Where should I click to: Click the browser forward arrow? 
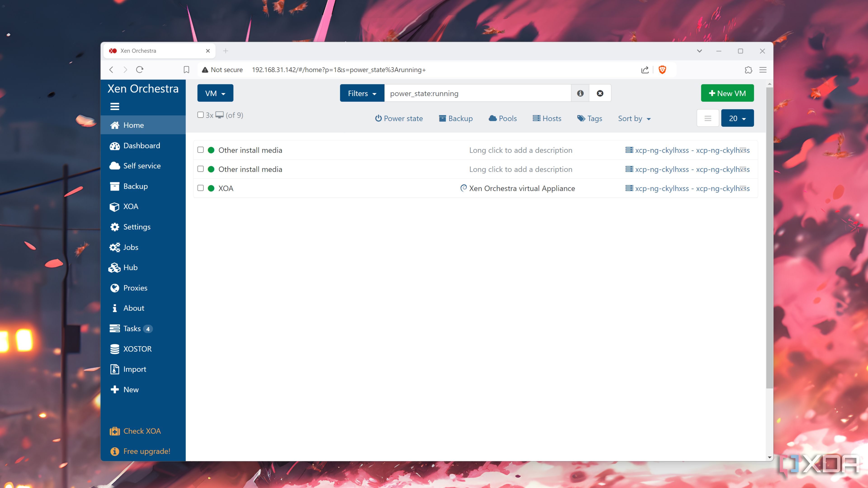[125, 70]
